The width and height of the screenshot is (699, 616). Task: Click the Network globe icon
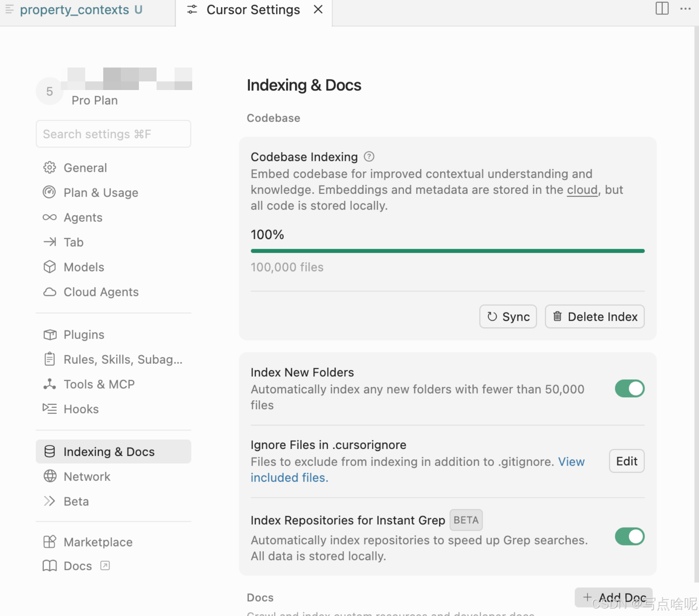[50, 476]
